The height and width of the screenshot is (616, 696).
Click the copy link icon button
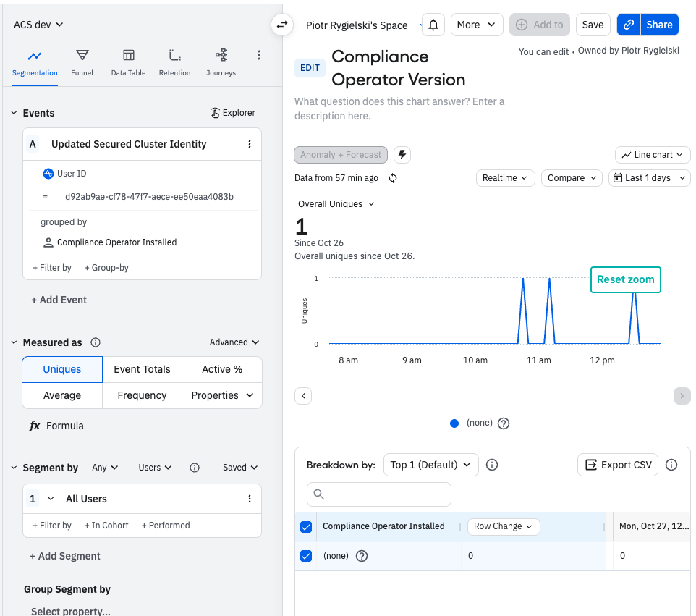[x=629, y=25]
